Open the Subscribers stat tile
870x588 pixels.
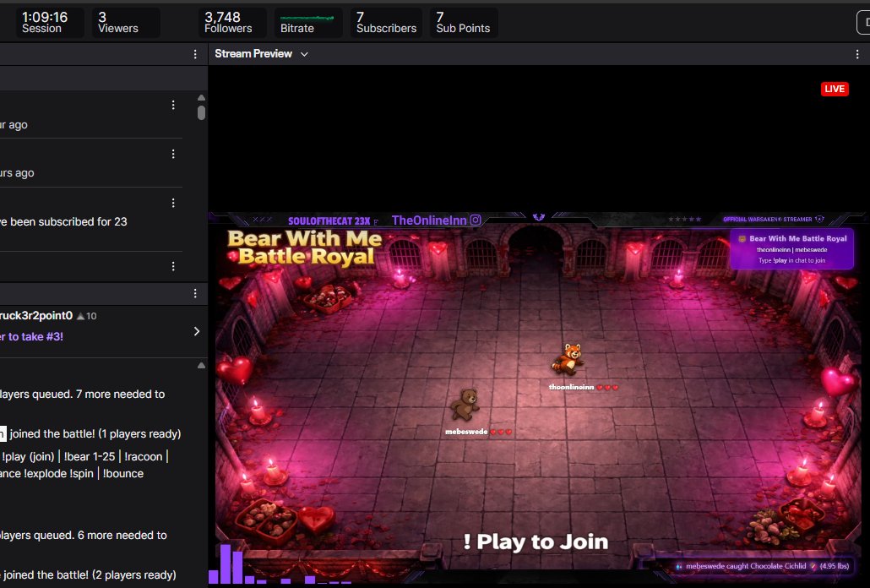(x=386, y=23)
